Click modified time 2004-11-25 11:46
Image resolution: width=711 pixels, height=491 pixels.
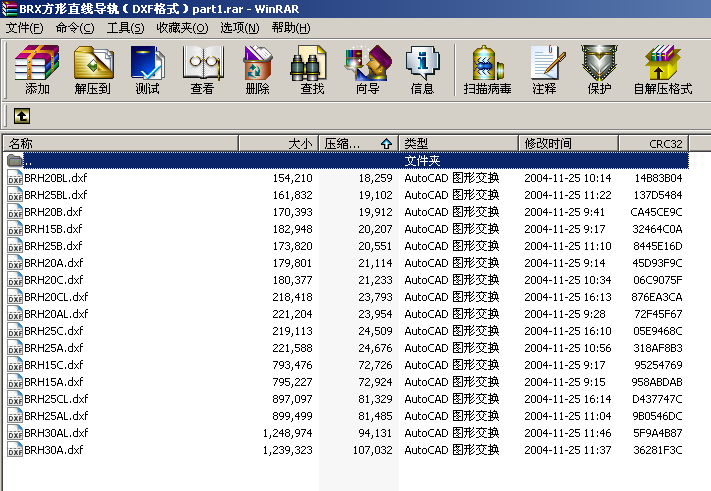tap(568, 433)
